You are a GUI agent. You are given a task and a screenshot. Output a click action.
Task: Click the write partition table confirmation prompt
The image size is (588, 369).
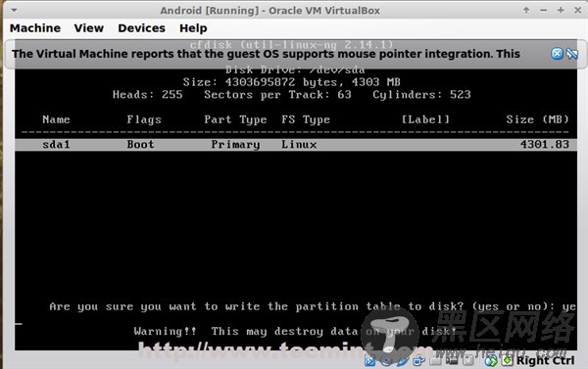point(313,306)
